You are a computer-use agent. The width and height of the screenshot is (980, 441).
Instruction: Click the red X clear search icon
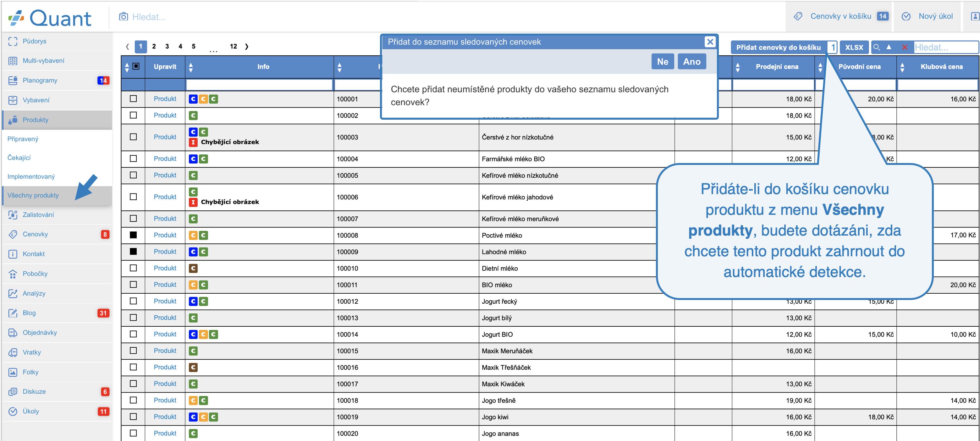tap(905, 47)
